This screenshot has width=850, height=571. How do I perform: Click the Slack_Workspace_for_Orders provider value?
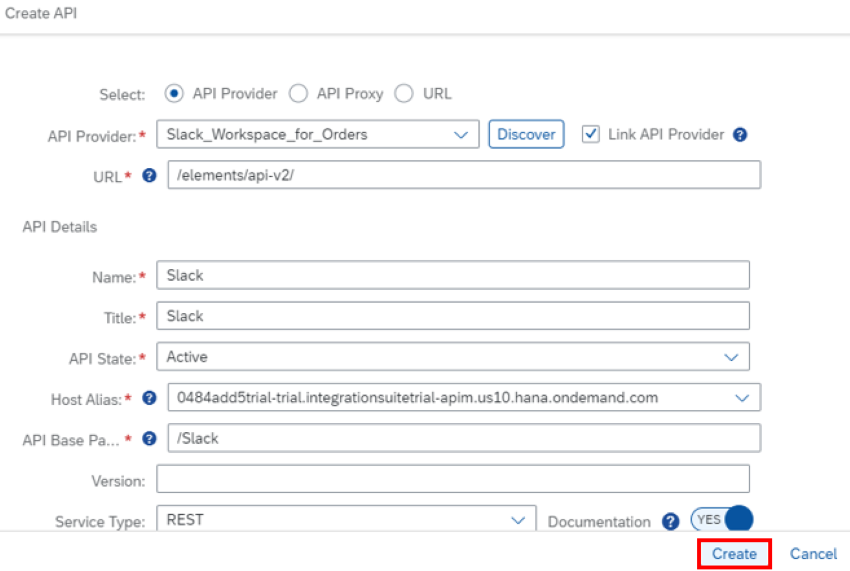267,134
